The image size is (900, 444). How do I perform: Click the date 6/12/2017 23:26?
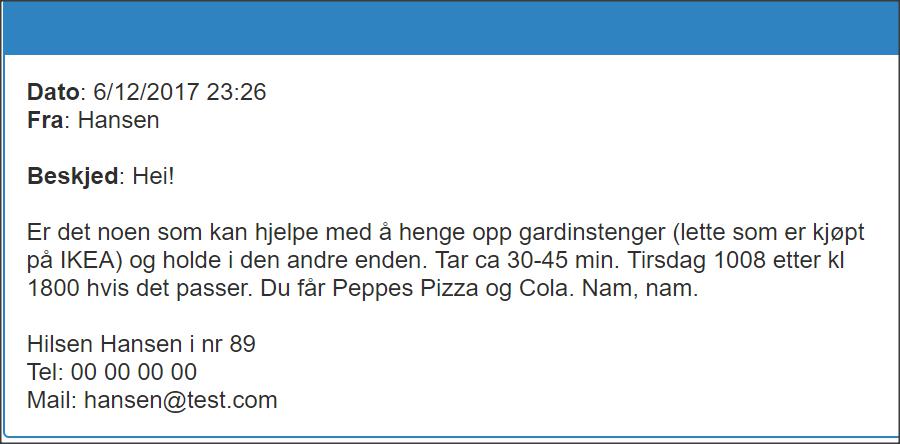(x=180, y=92)
